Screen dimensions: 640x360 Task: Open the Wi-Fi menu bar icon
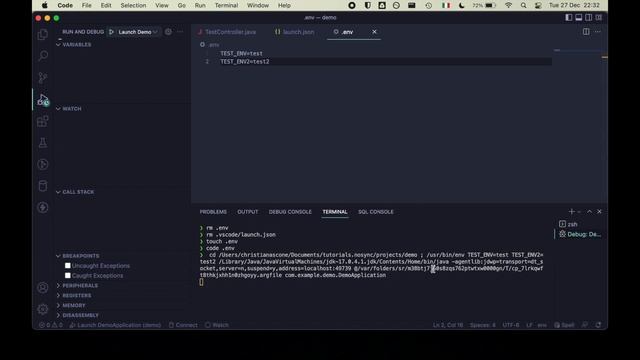point(509,5)
